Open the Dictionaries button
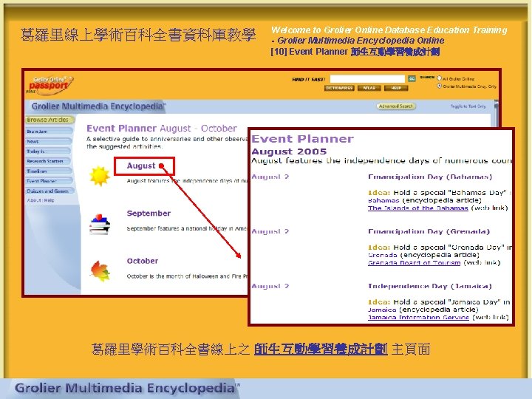Image resolution: width=532 pixels, height=399 pixels. pyautogui.click(x=339, y=88)
